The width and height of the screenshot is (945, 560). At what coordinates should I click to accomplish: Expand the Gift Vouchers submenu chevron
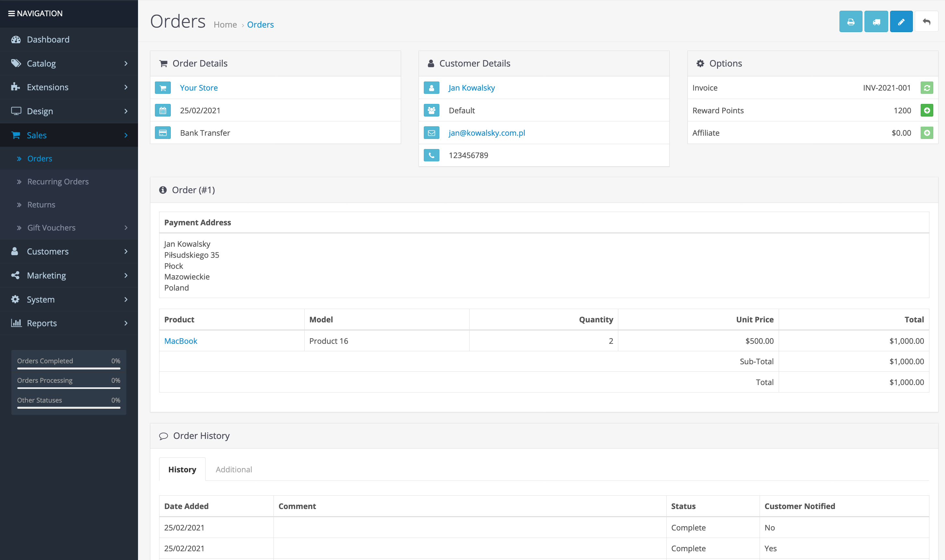tap(126, 228)
